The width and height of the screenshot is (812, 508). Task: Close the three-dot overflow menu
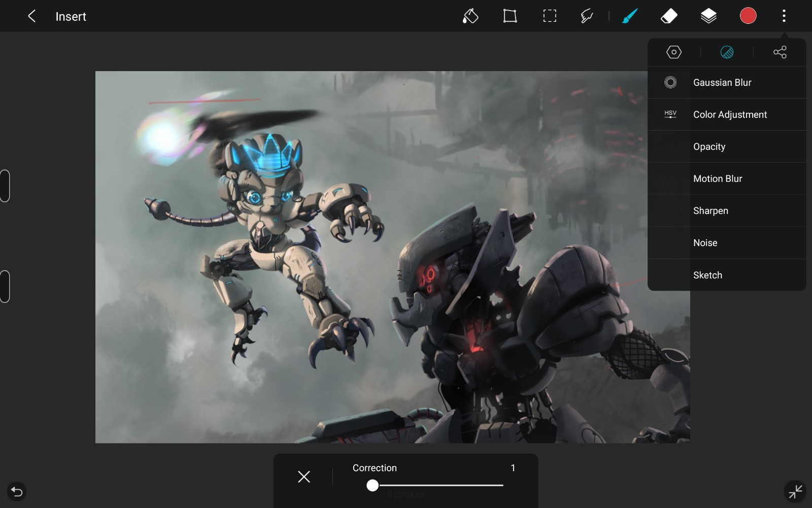784,16
